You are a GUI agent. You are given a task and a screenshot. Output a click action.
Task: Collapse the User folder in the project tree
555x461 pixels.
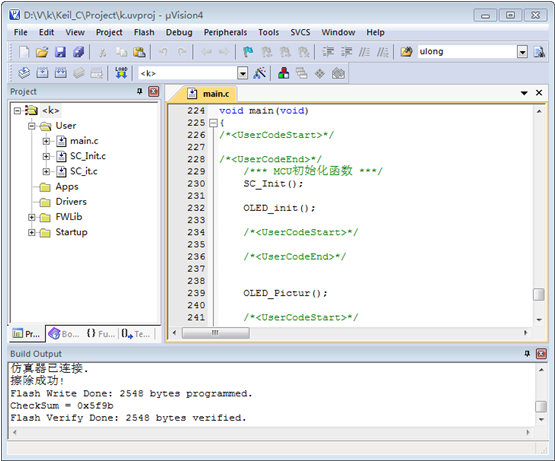click(x=32, y=126)
